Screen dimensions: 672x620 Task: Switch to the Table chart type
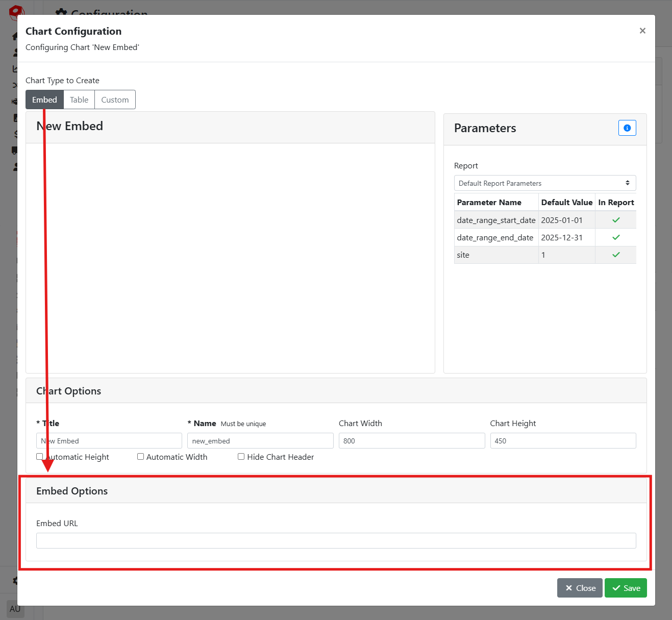[79, 100]
